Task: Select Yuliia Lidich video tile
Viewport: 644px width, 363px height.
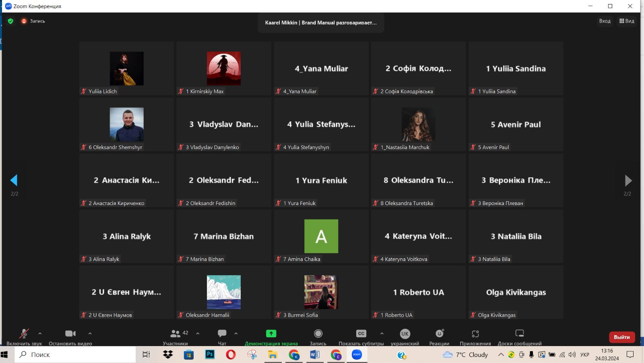Action: pyautogui.click(x=127, y=68)
